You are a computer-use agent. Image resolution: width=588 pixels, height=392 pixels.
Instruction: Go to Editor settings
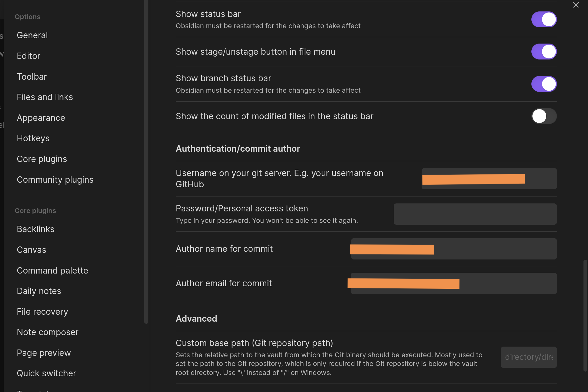click(28, 56)
